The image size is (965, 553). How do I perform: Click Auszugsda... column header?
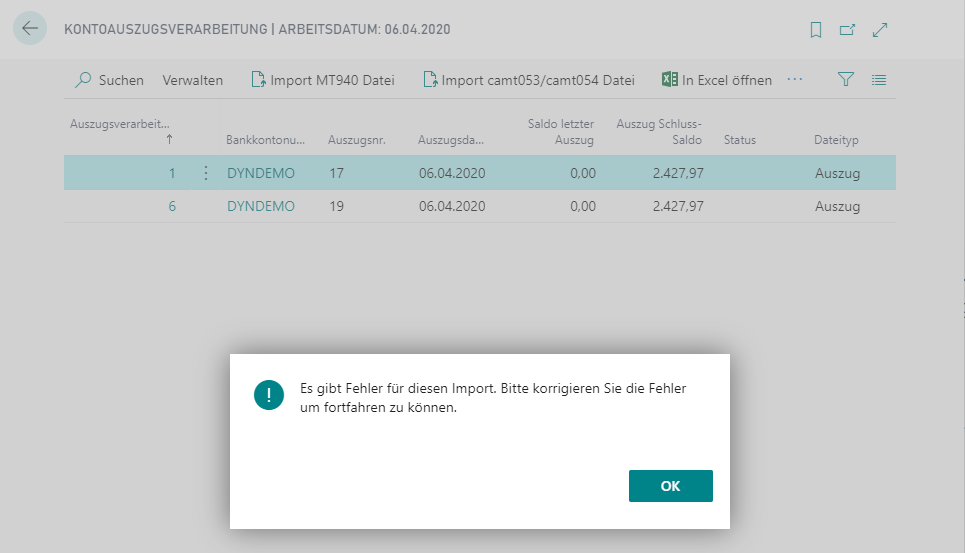(x=451, y=140)
